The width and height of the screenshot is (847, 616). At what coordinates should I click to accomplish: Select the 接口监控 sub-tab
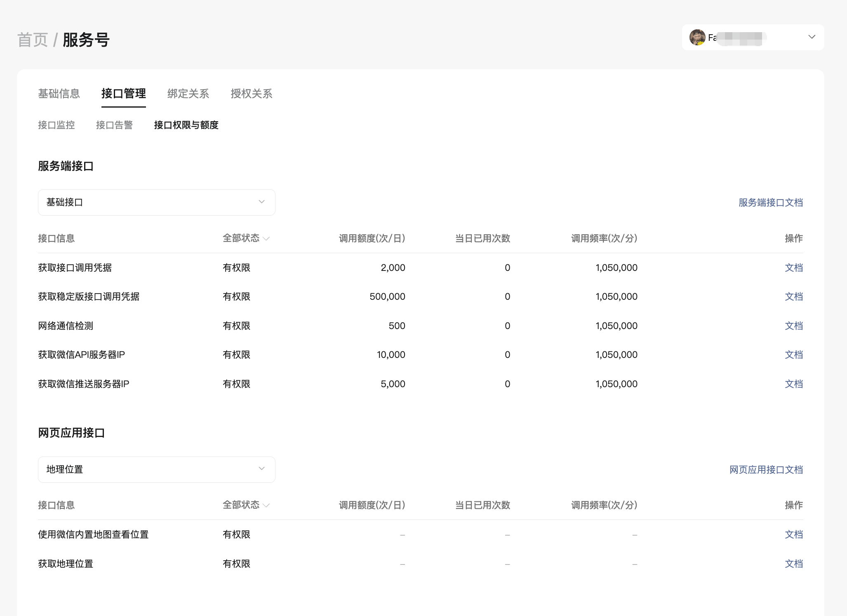[x=56, y=125]
